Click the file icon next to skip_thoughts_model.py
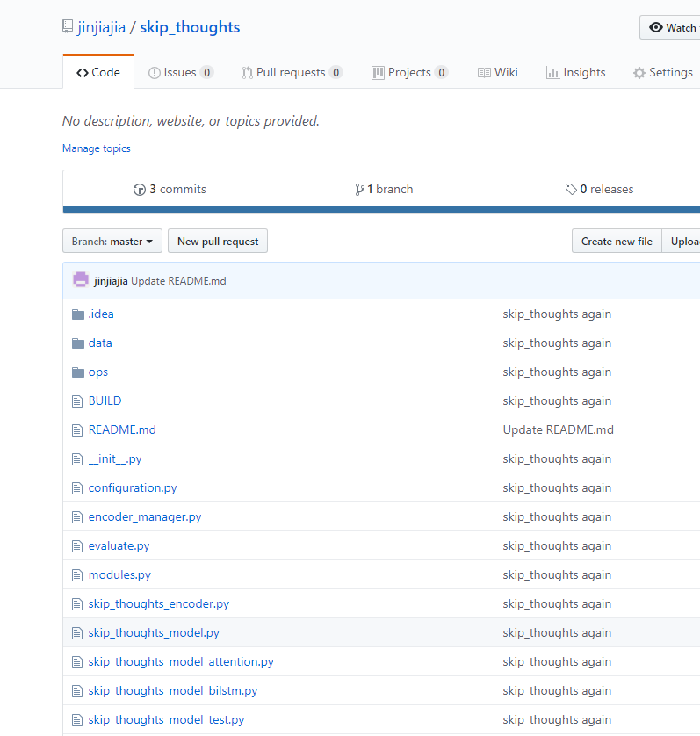 click(77, 633)
